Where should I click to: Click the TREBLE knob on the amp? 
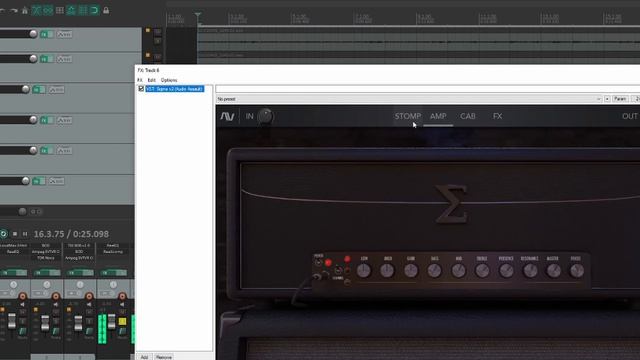tap(482, 271)
